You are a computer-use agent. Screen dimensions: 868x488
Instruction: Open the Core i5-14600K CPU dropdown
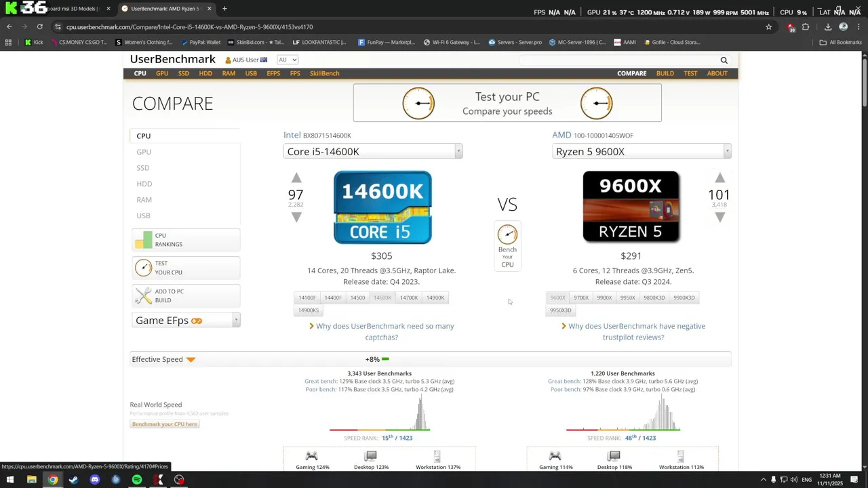click(x=373, y=151)
